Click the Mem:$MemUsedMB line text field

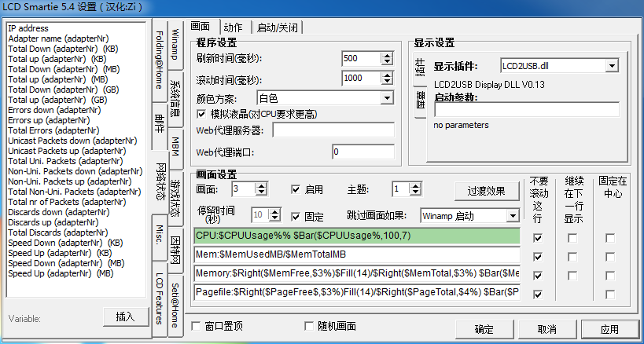357,254
